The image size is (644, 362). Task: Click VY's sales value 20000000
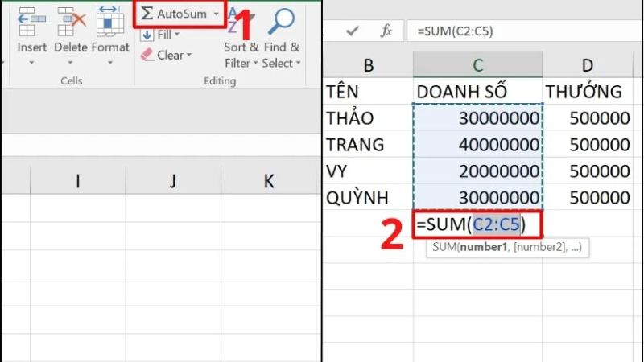tap(477, 171)
